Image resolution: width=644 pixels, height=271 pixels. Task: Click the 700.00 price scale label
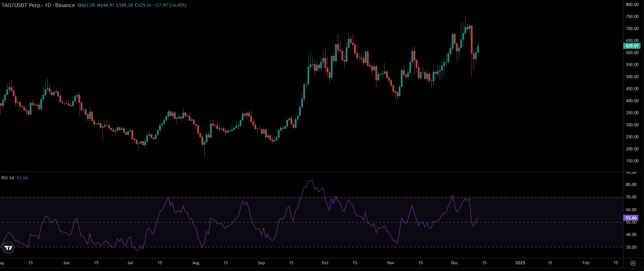click(x=632, y=29)
